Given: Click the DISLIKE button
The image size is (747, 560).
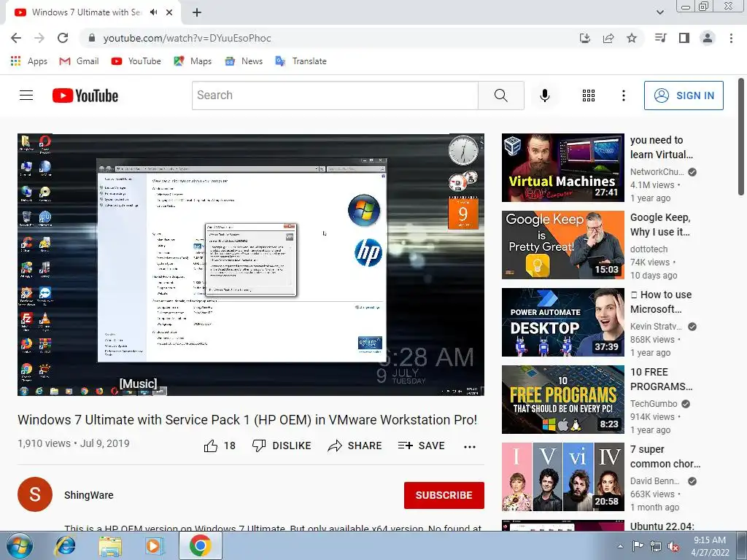Looking at the screenshot, I should click(x=282, y=446).
